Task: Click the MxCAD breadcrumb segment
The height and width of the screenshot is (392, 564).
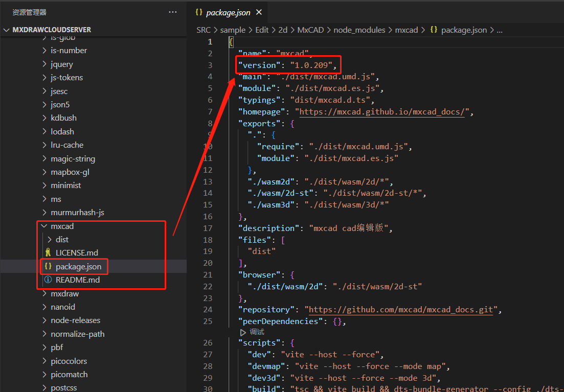Action: click(x=310, y=30)
